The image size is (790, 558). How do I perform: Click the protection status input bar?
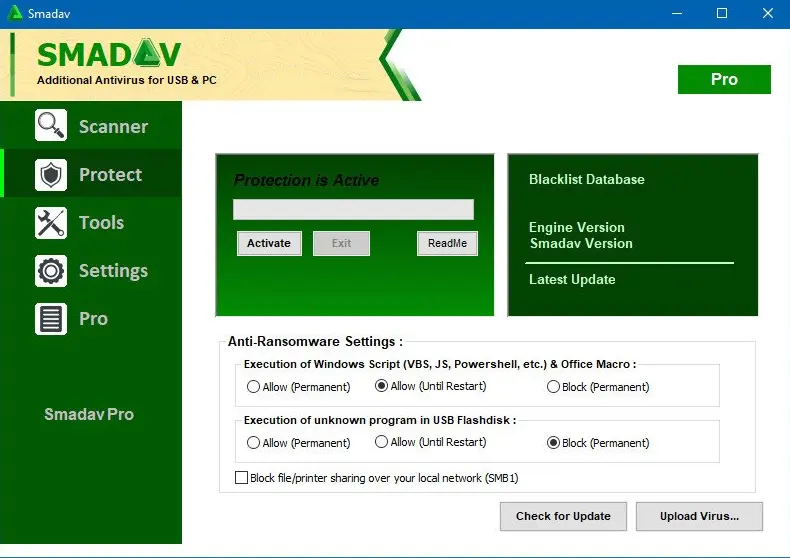(x=353, y=210)
